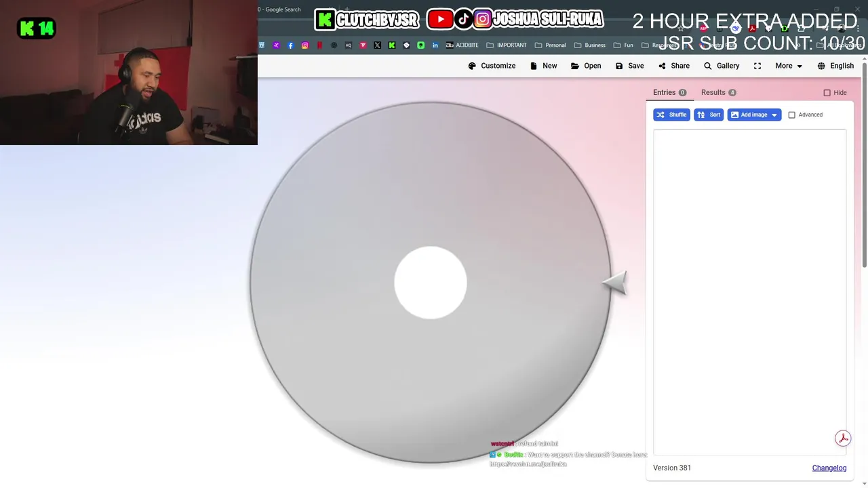Click inside the entries text area
Viewport: 868px width, 488px height.
(749, 291)
